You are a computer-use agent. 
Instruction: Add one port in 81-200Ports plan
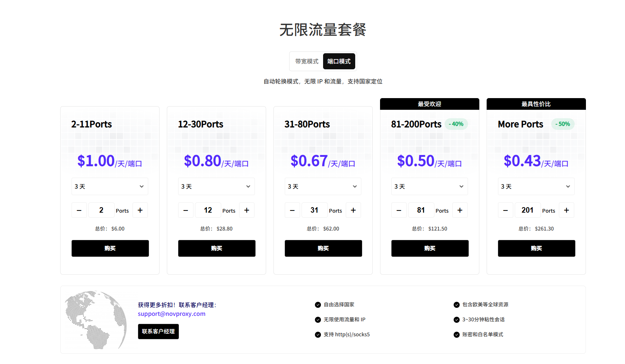coord(460,210)
